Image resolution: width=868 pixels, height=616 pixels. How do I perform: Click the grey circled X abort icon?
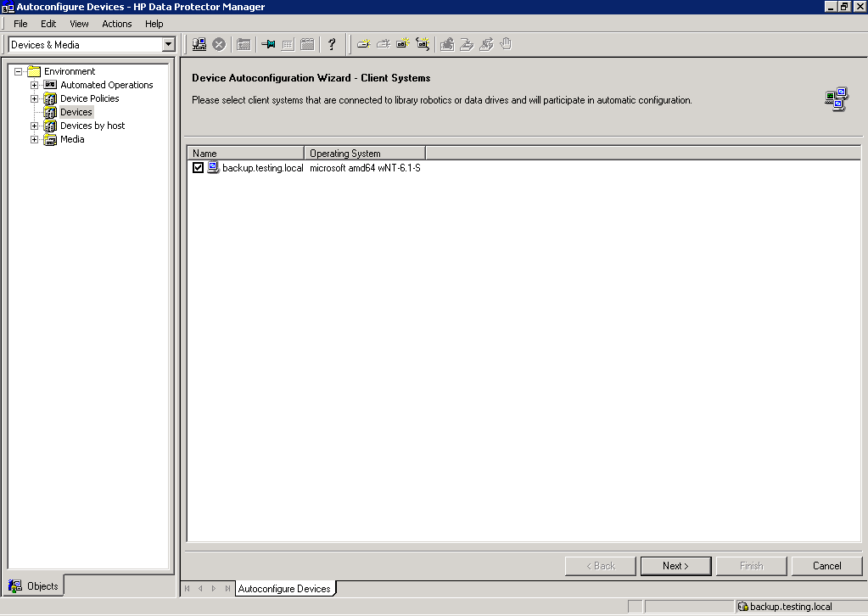point(219,44)
